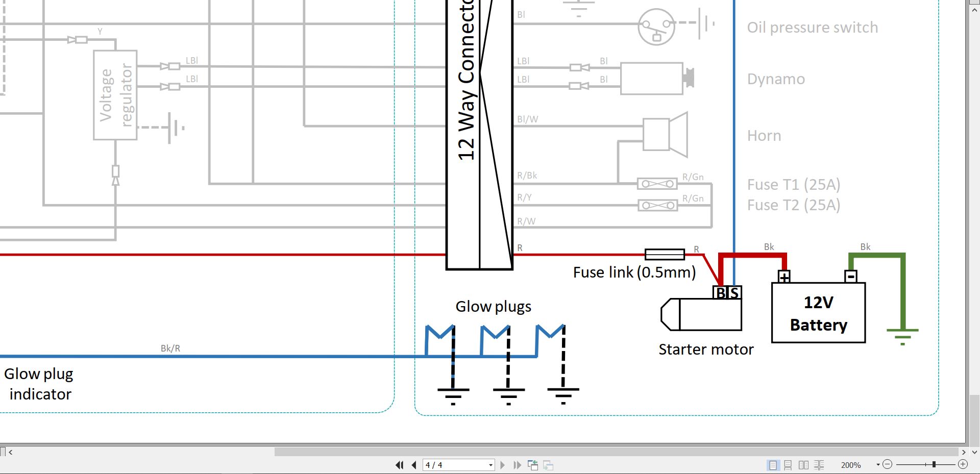Click the next view icon
Viewport: 980px width, 474px height.
(x=548, y=465)
